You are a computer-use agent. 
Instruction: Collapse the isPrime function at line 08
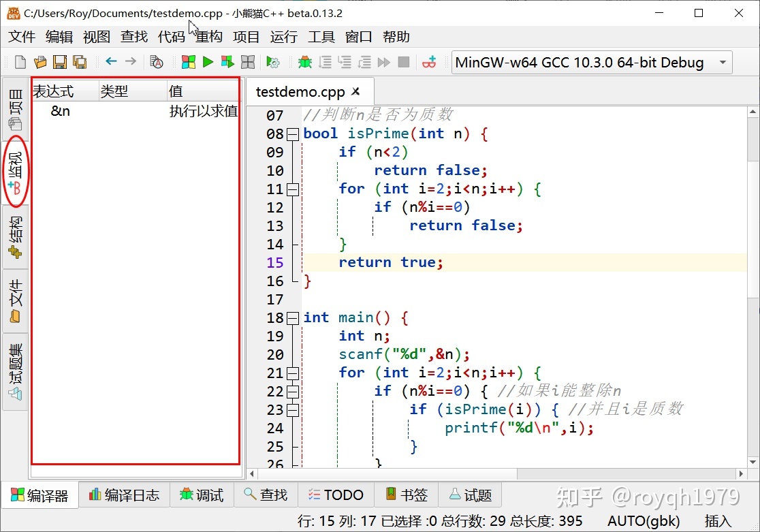pos(293,134)
